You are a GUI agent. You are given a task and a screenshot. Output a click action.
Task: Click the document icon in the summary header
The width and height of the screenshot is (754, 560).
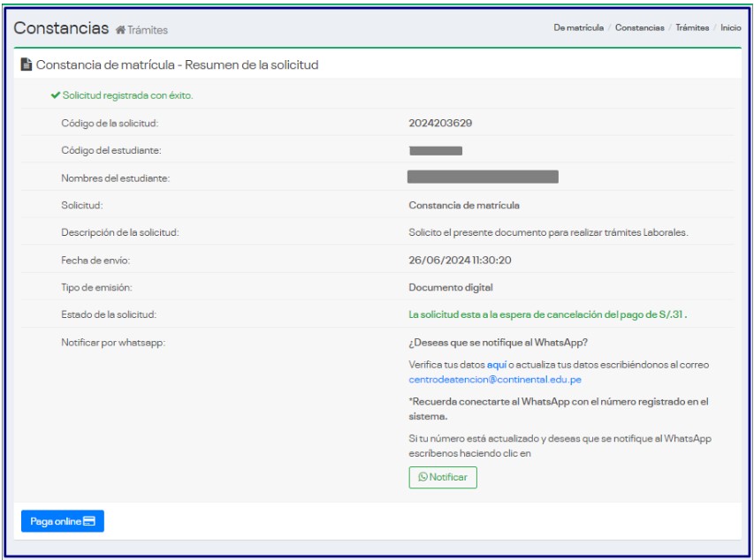pyautogui.click(x=27, y=65)
